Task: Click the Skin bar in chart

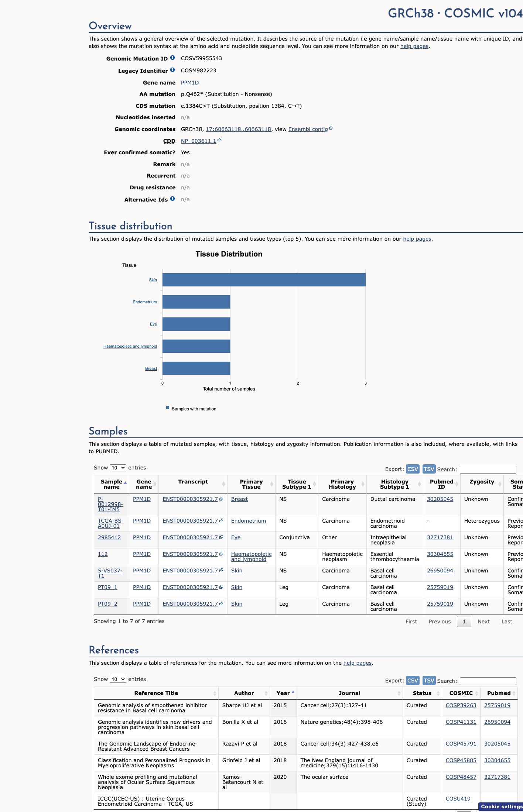Action: [264, 280]
